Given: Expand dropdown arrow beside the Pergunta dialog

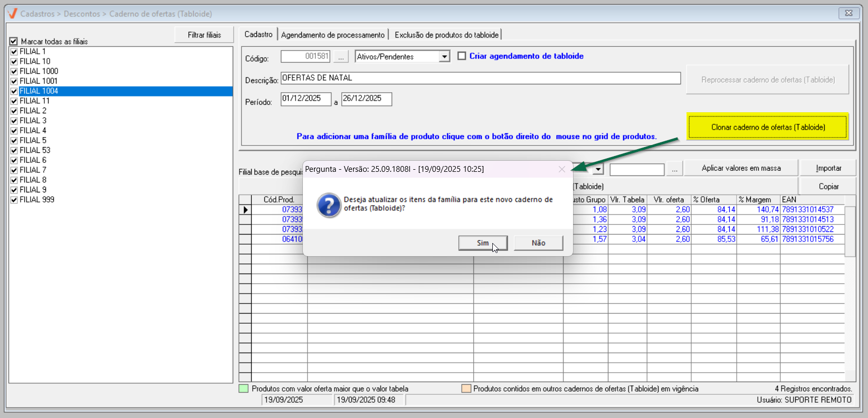Looking at the screenshot, I should tap(598, 169).
